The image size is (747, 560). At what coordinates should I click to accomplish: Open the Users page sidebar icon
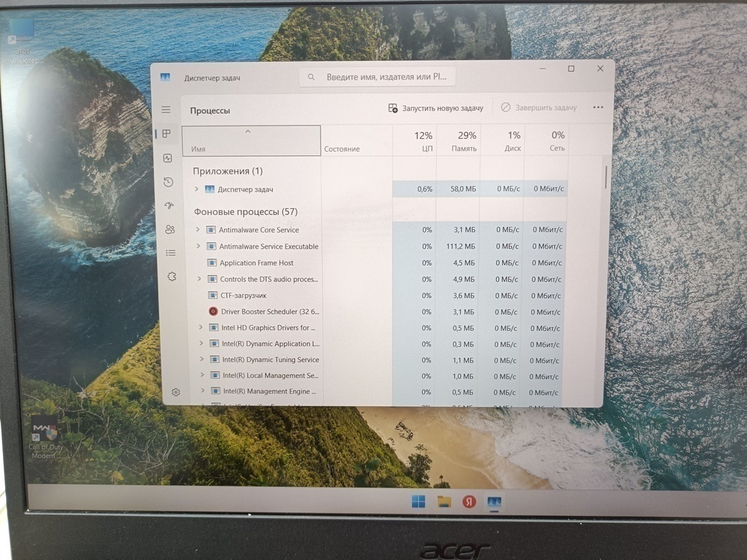(x=170, y=229)
